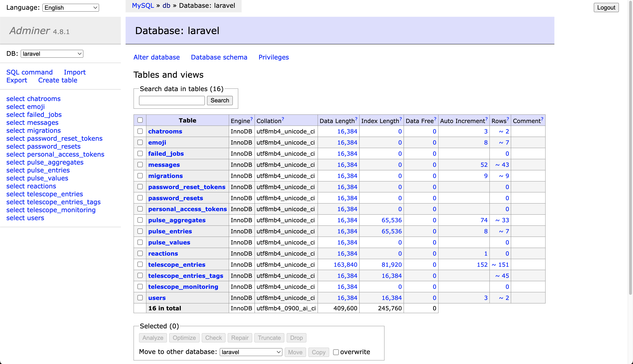The image size is (633, 364).
Task: Open Alter database link
Action: 156,57
